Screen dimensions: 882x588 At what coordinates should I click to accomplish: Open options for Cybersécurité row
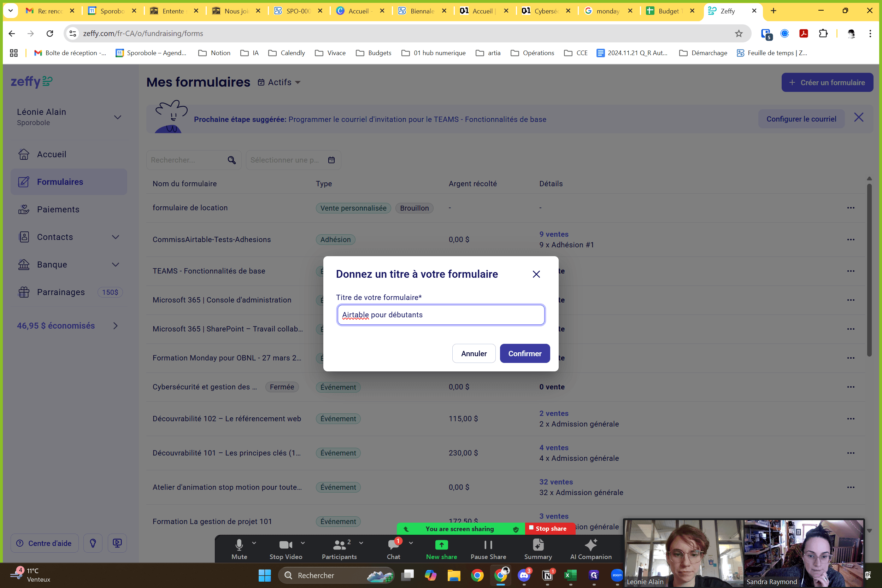851,387
